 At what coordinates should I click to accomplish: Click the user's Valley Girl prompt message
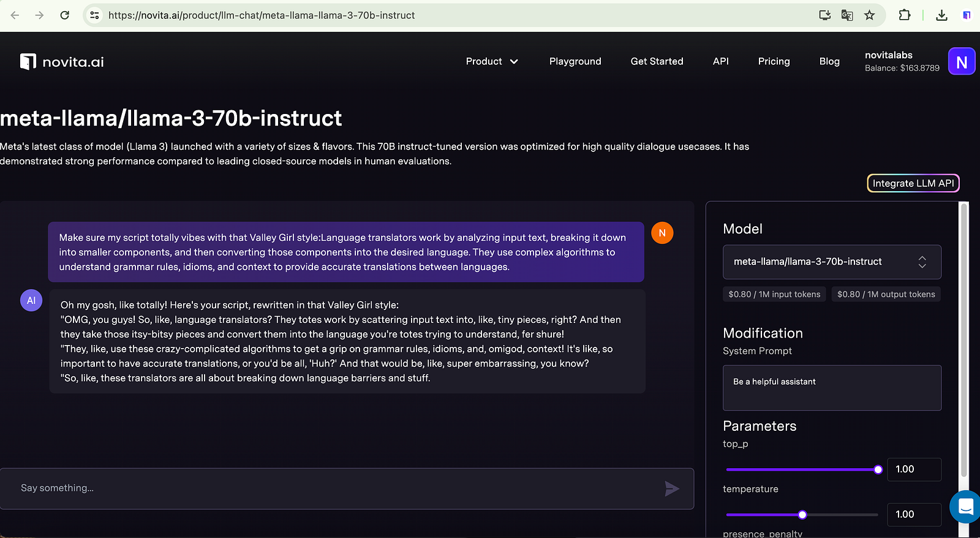coord(346,252)
